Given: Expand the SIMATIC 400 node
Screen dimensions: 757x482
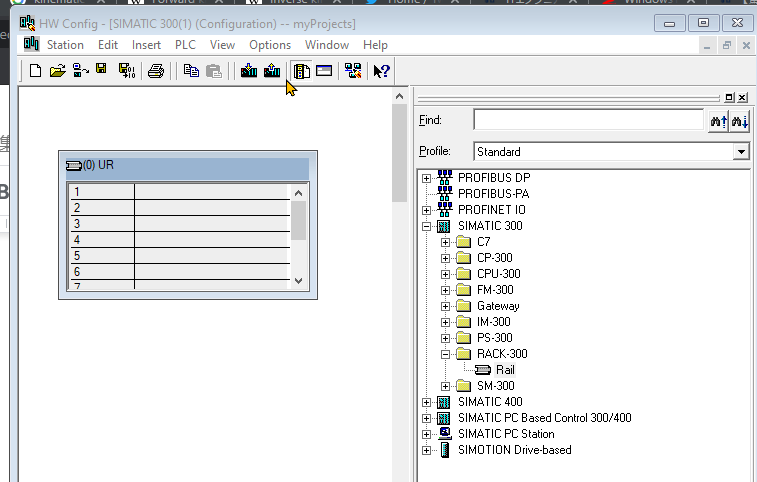Looking at the screenshot, I should pos(426,402).
